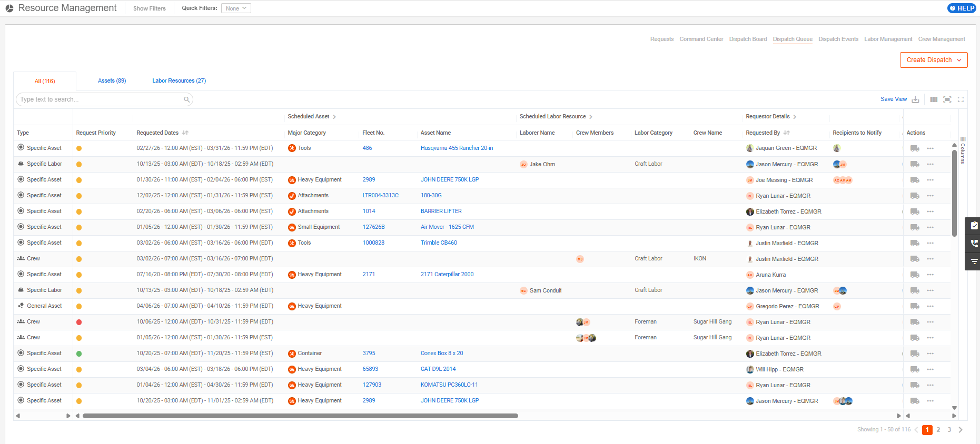Click the Jaquan Green avatar

(750, 148)
